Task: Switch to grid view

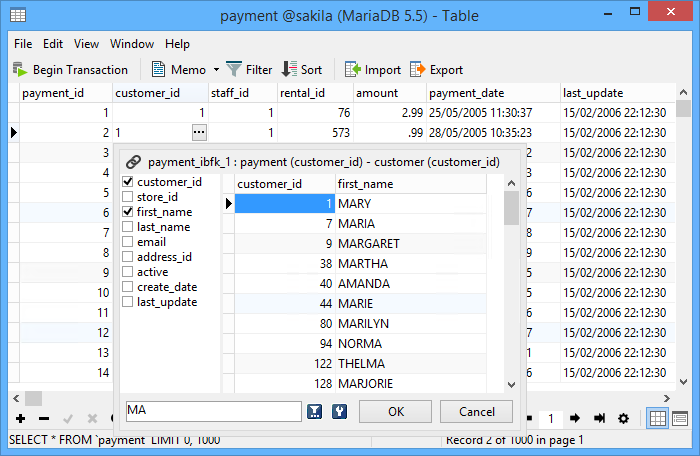Action: coord(657,418)
